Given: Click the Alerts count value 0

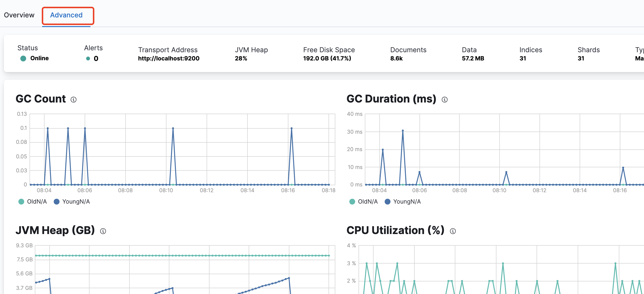Looking at the screenshot, I should pyautogui.click(x=96, y=59).
